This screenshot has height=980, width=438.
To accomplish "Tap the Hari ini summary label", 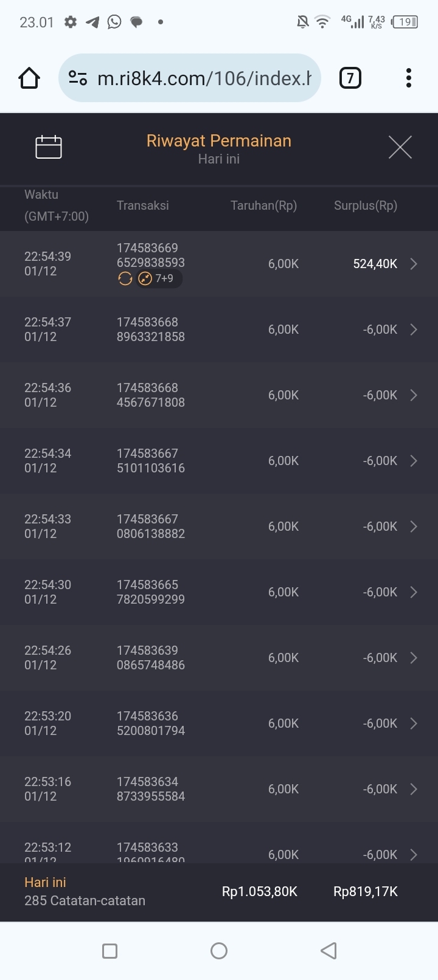I will tap(45, 882).
